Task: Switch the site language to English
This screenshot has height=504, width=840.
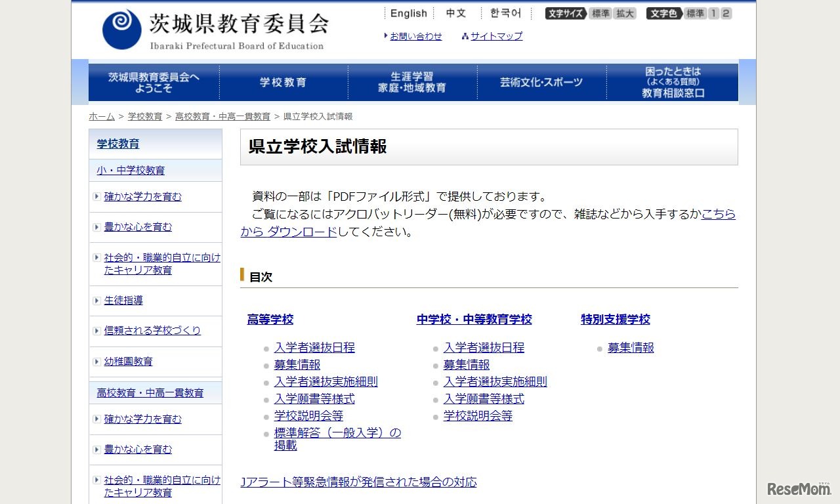Action: [x=408, y=12]
